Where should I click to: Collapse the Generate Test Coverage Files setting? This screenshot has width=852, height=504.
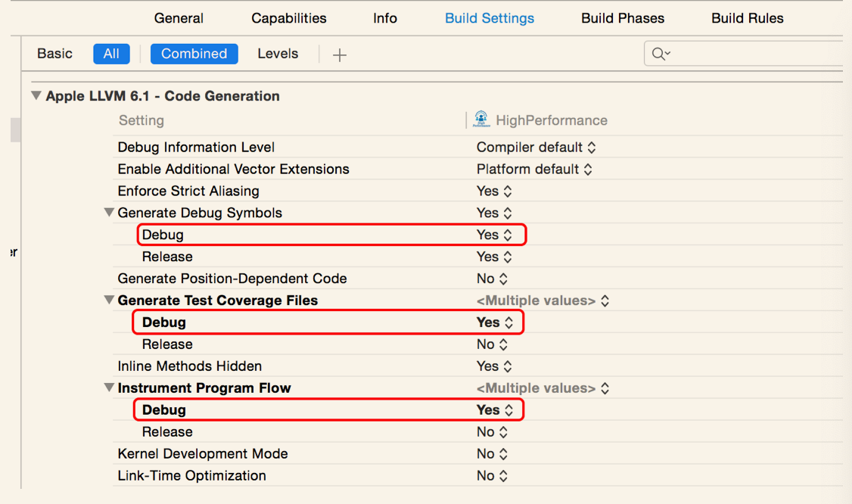[109, 300]
